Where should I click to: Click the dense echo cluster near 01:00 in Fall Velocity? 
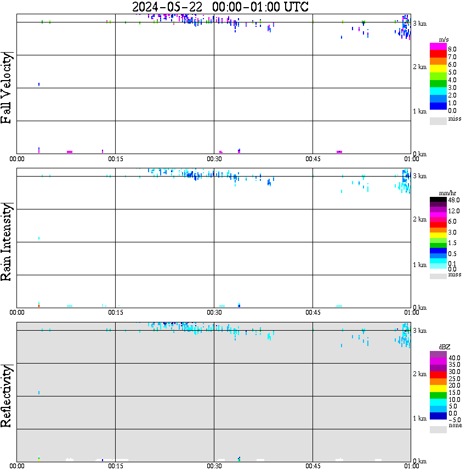coord(405,28)
